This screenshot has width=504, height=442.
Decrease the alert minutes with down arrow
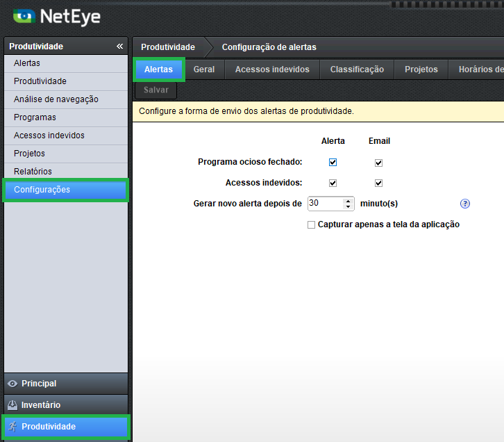(x=348, y=207)
